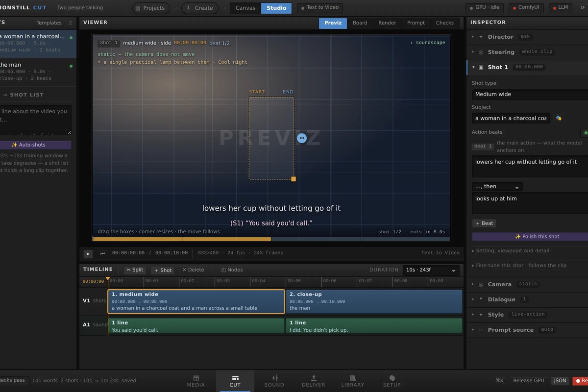This screenshot has width=588, height=392.
Task: Open the Checks viewer tab
Action: [445, 23]
